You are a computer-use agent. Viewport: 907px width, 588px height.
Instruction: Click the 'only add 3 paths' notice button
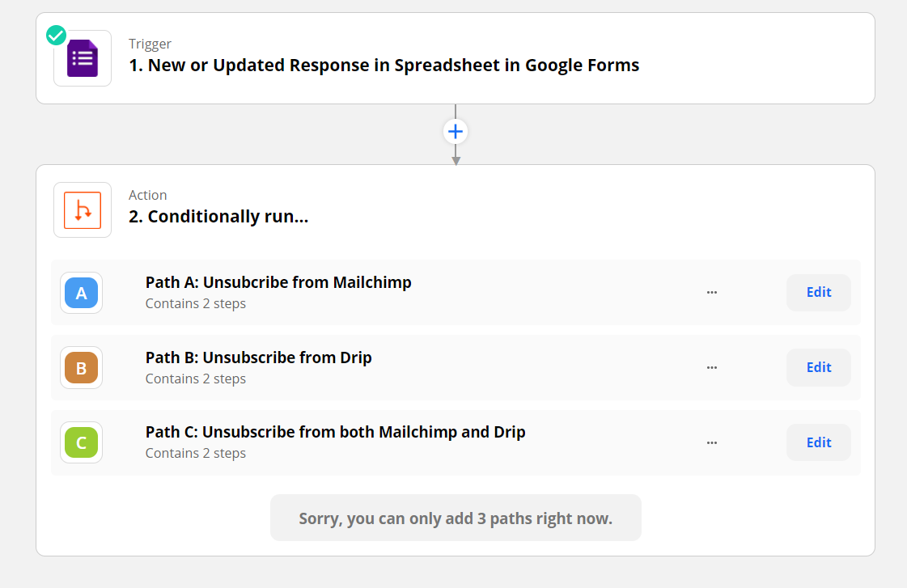(456, 518)
